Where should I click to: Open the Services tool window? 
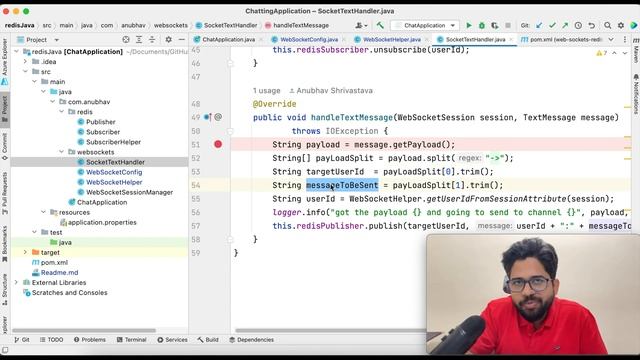point(172,340)
